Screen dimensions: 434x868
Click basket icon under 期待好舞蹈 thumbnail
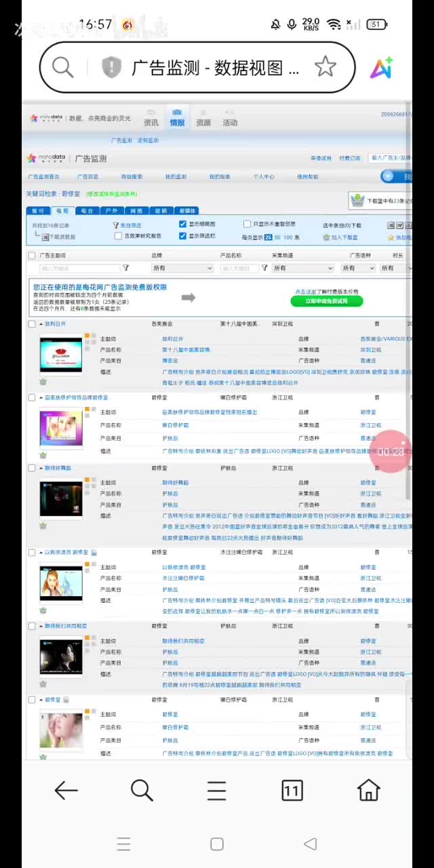tap(43, 526)
